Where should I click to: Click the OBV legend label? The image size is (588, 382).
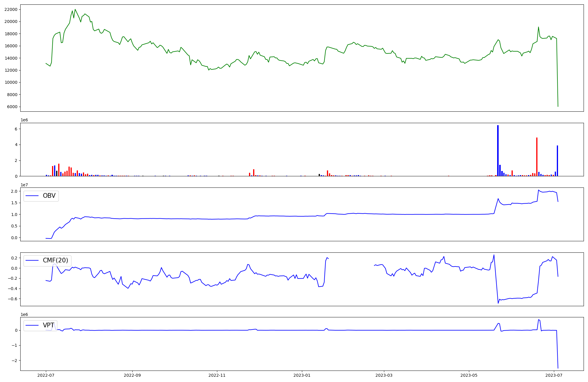[x=49, y=196]
